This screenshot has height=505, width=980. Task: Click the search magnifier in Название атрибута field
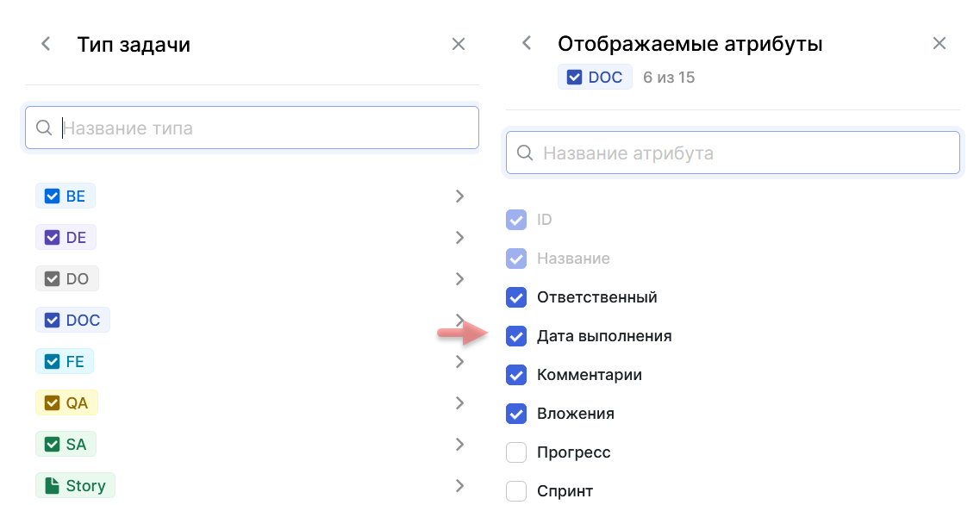click(525, 153)
